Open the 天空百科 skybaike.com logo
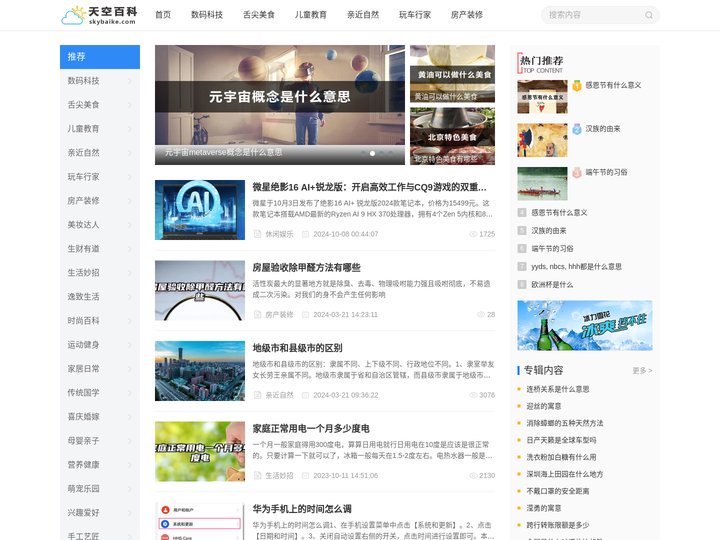Screen dimensions: 720x540 tap(99, 15)
